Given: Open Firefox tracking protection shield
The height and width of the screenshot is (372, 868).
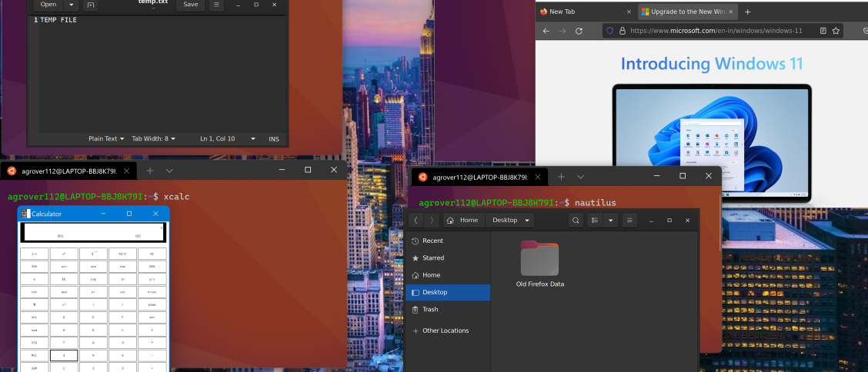Looking at the screenshot, I should (610, 31).
